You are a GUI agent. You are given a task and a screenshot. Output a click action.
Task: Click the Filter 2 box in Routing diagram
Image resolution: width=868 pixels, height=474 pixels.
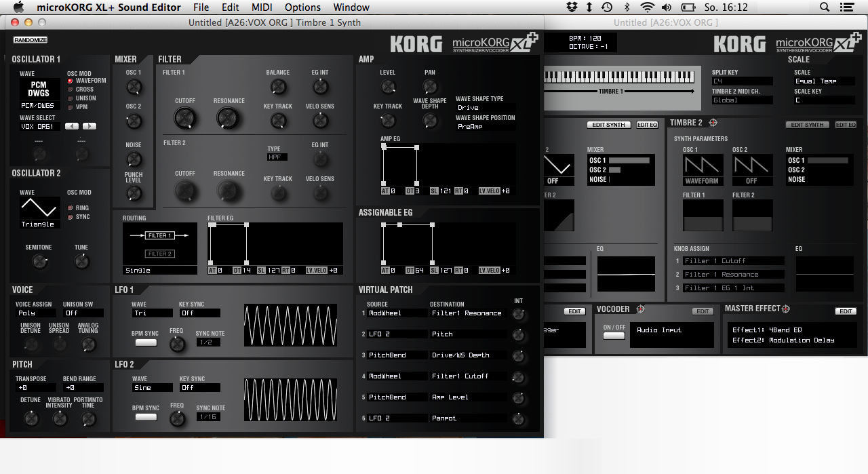tap(159, 254)
